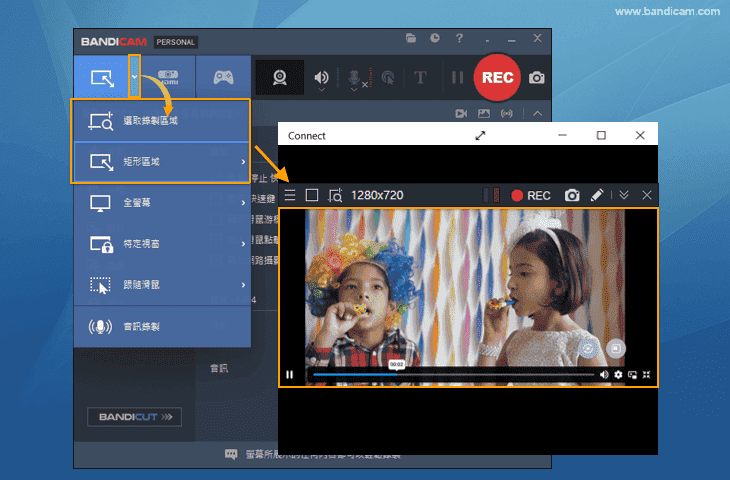Open video player settings gear
Viewport: 730px width, 480px height.
[618, 375]
